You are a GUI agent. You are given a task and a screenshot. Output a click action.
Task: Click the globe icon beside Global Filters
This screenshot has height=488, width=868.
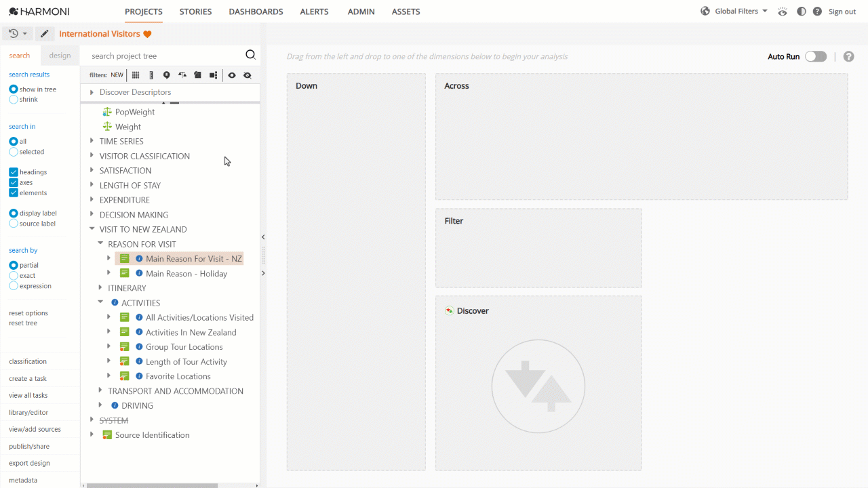(705, 11)
